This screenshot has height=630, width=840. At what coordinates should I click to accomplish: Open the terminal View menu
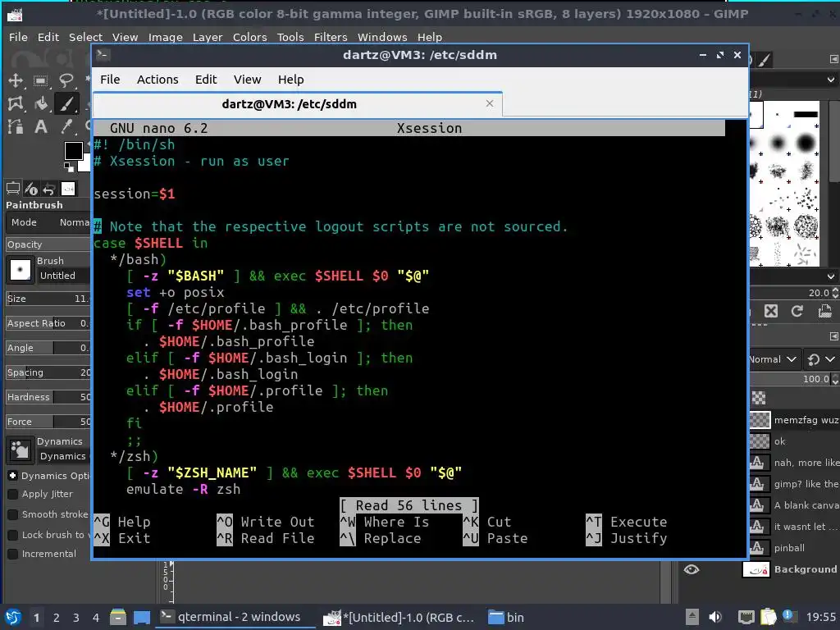point(247,80)
